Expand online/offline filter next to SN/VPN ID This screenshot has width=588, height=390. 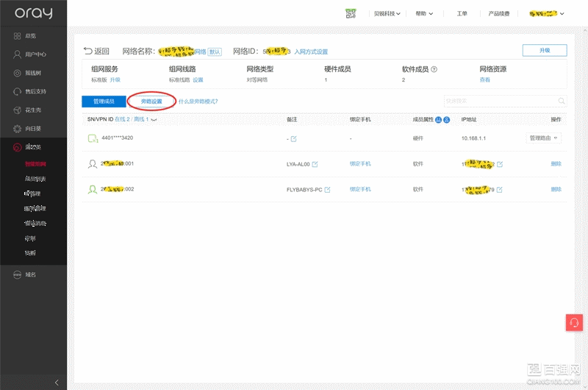click(x=154, y=119)
